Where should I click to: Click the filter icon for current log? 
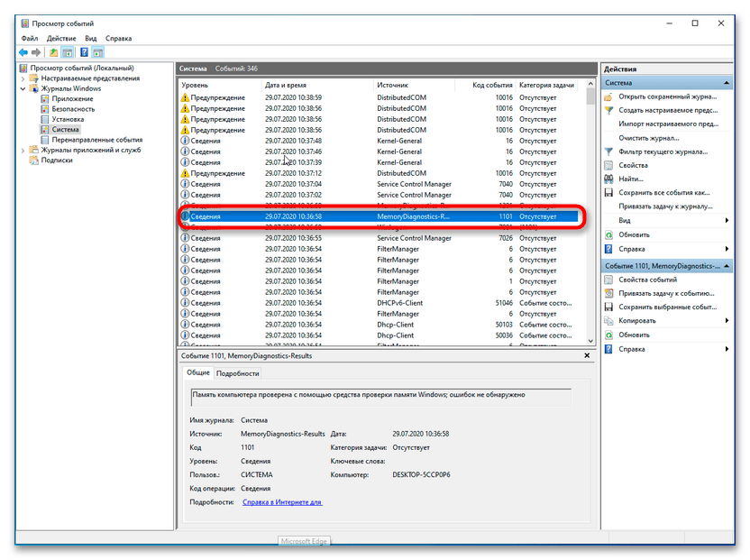(610, 151)
